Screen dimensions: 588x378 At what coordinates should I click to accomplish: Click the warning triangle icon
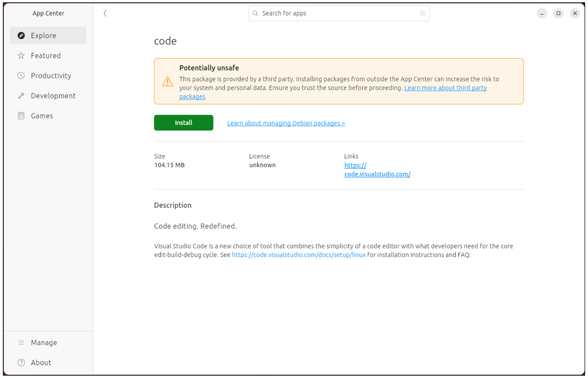tap(167, 81)
